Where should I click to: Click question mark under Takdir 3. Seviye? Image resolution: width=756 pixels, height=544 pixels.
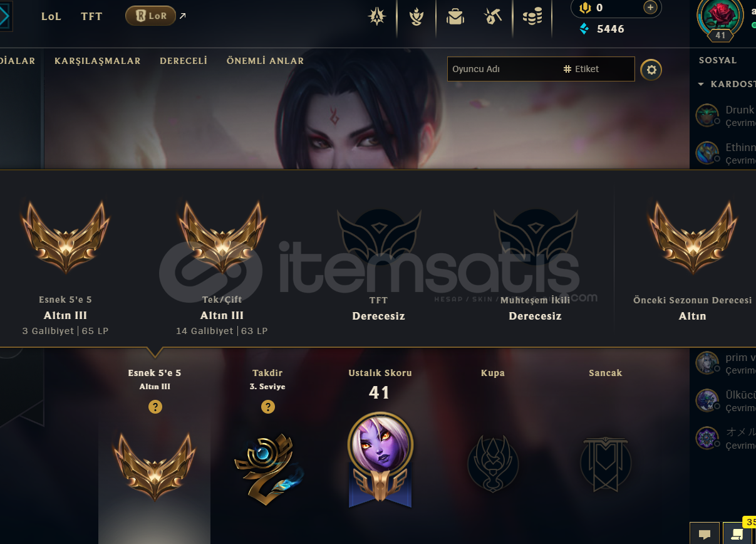click(x=267, y=407)
